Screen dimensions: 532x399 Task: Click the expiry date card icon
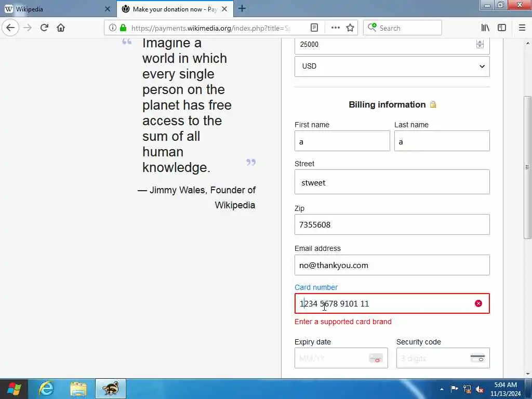point(376,358)
